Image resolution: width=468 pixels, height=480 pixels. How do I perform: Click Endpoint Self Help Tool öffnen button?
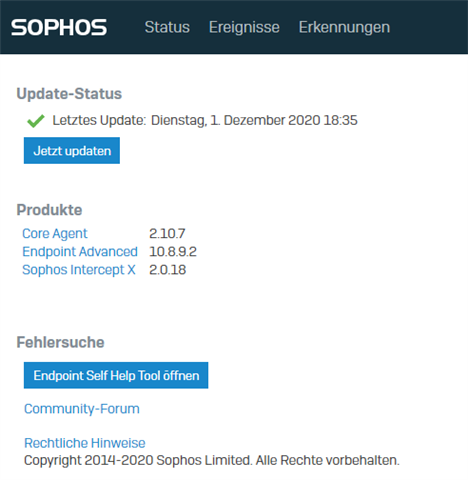click(x=116, y=375)
